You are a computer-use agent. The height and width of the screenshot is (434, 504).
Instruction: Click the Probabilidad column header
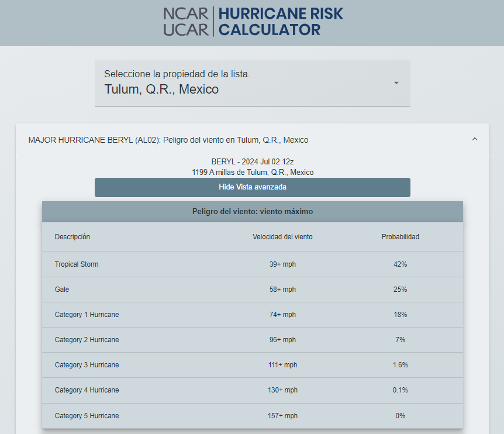coord(400,237)
